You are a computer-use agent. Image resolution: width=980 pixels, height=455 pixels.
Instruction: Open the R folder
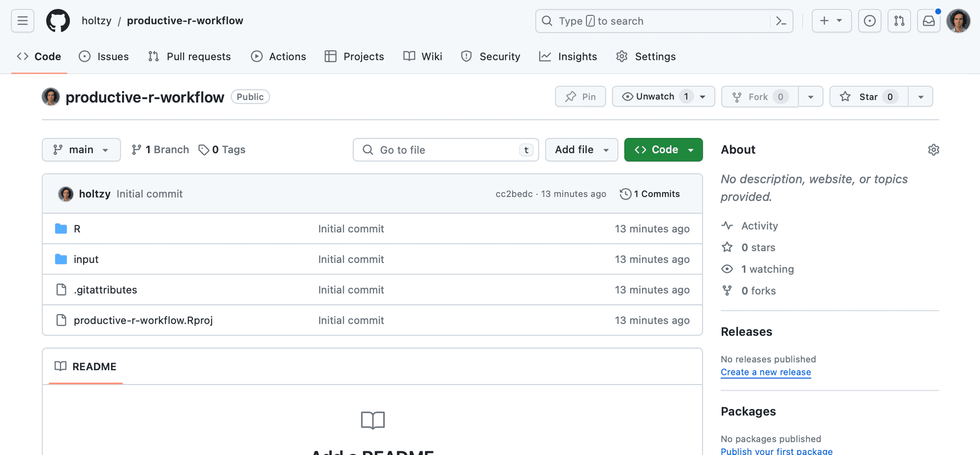(77, 229)
